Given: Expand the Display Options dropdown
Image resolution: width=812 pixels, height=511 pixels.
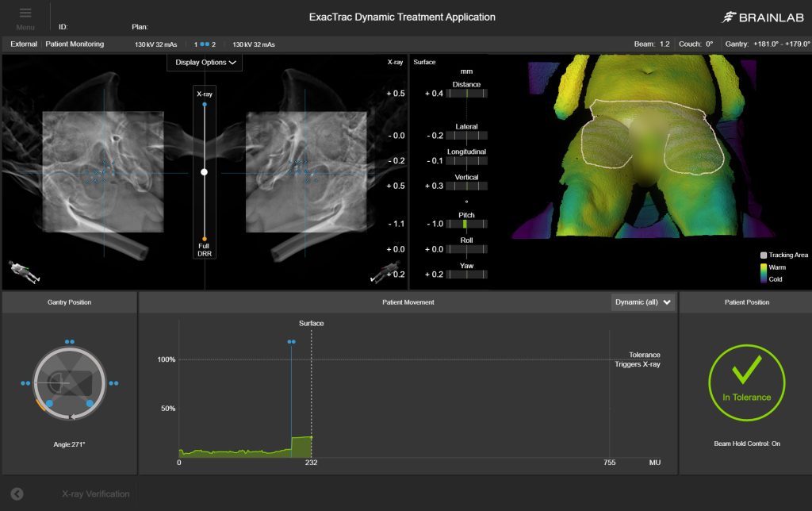Looking at the screenshot, I should click(x=205, y=63).
